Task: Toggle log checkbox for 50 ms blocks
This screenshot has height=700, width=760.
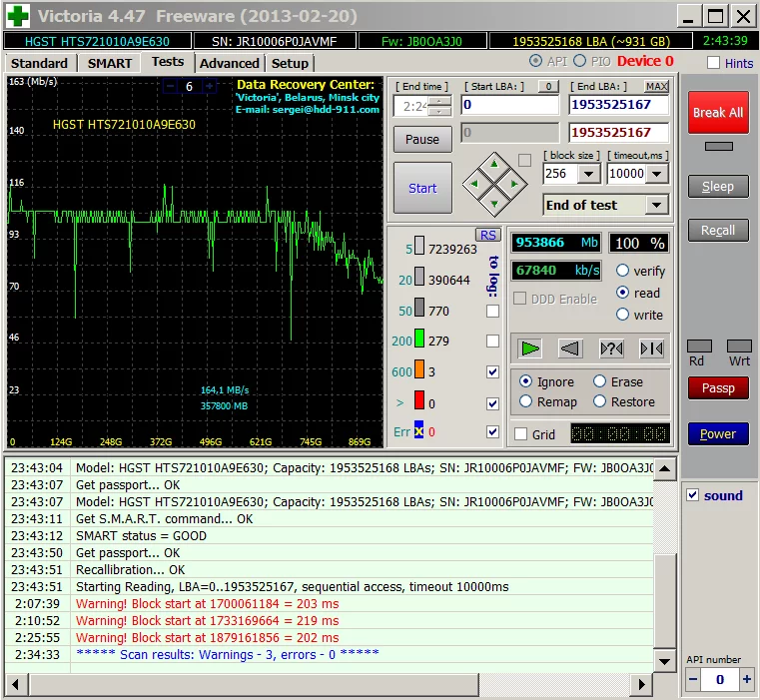Action: 492,311
